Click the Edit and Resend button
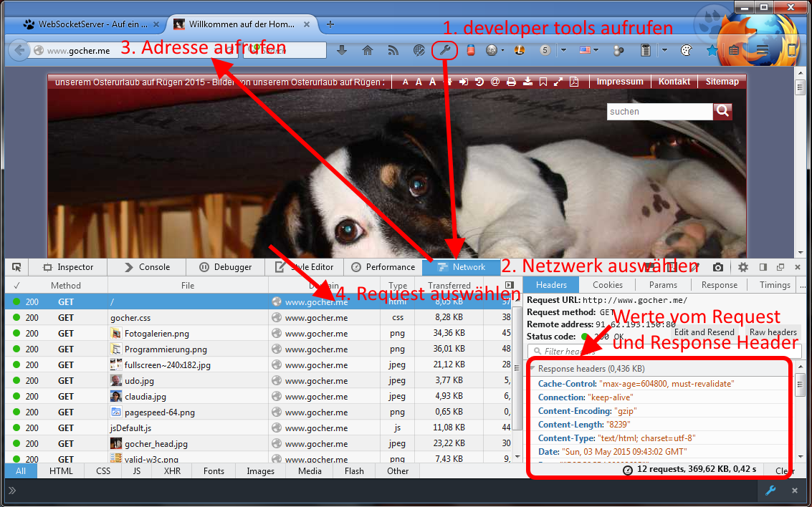Viewport: 812px width, 507px height. tap(704, 332)
